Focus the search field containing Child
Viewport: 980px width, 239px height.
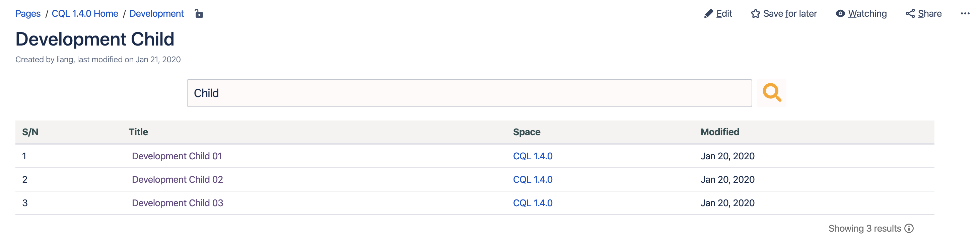click(x=469, y=93)
